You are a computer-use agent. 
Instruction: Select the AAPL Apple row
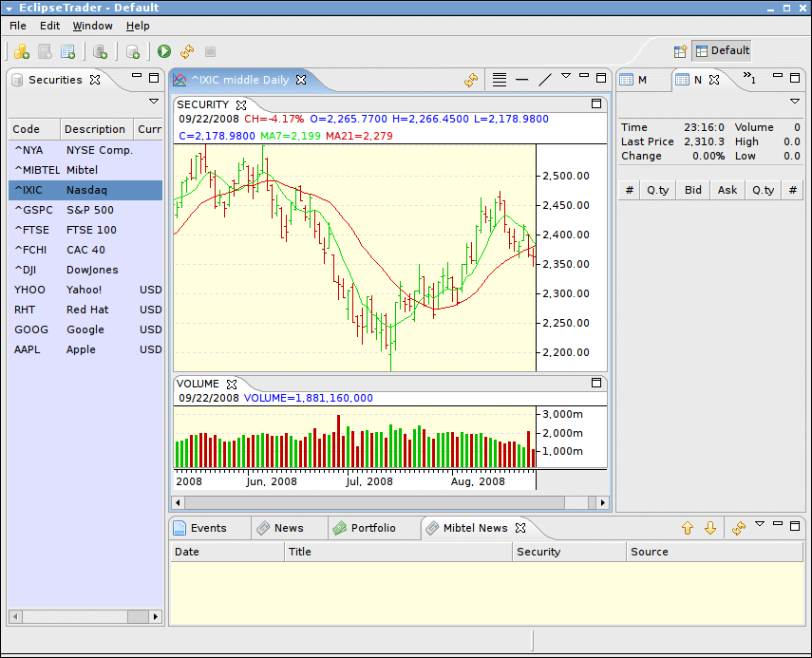coord(85,349)
